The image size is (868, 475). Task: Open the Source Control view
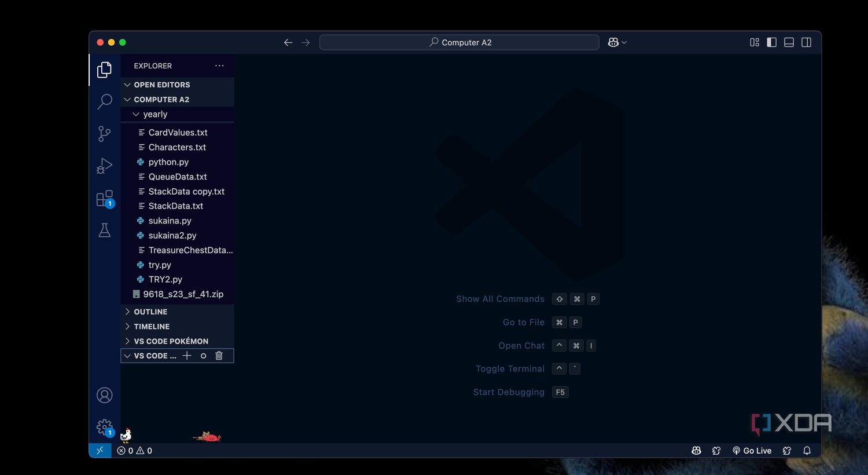(104, 134)
